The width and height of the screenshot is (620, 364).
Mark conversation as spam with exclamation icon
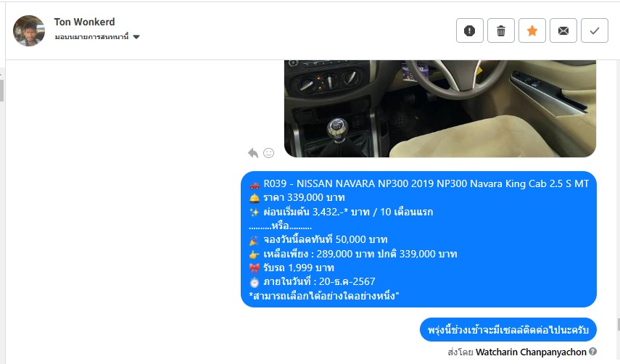point(469,30)
